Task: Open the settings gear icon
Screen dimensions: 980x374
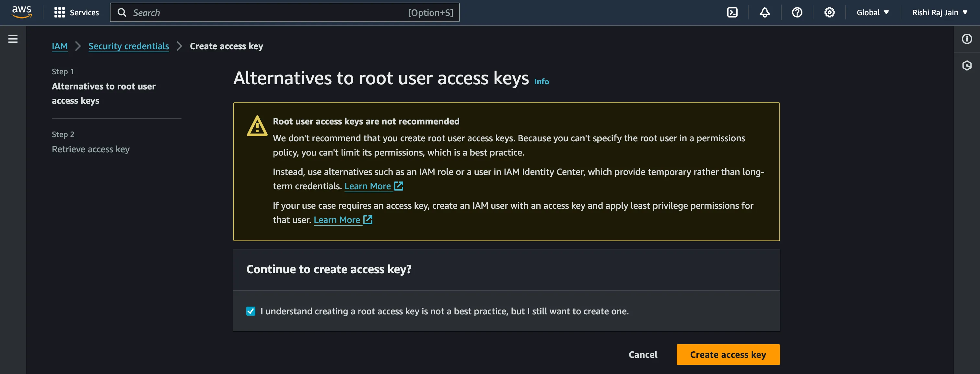Action: click(829, 13)
